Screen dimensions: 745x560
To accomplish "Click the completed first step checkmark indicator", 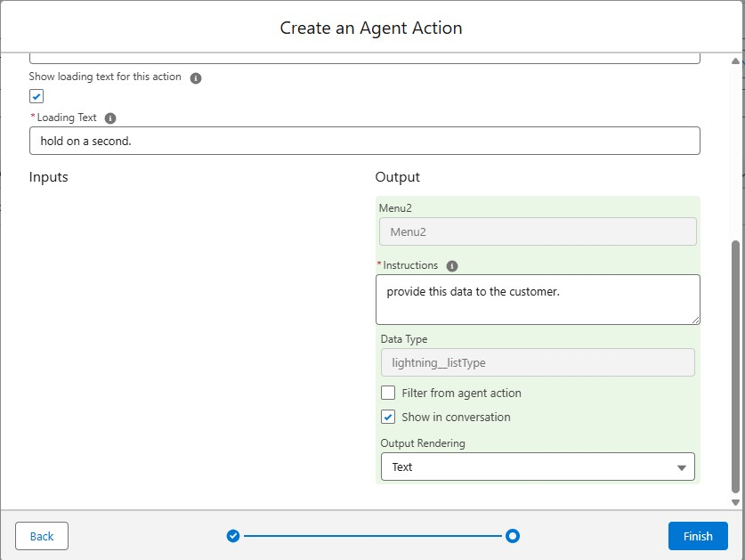I will 233,536.
